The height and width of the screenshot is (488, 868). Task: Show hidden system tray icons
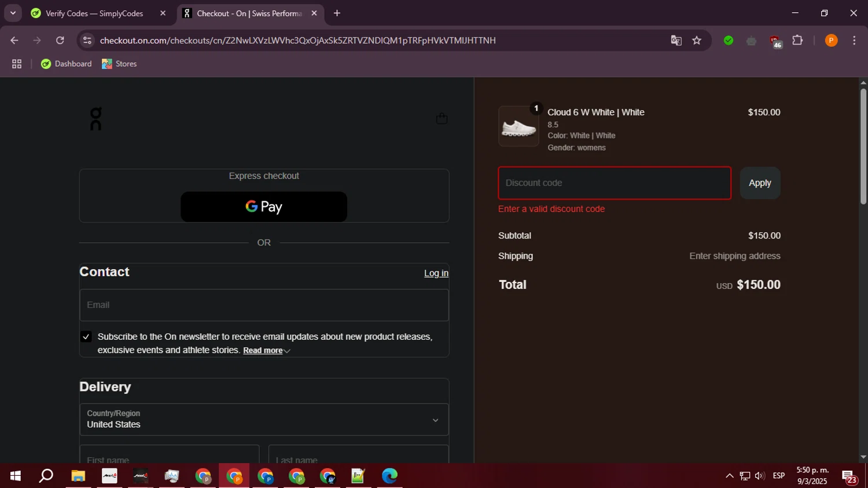[x=730, y=476]
